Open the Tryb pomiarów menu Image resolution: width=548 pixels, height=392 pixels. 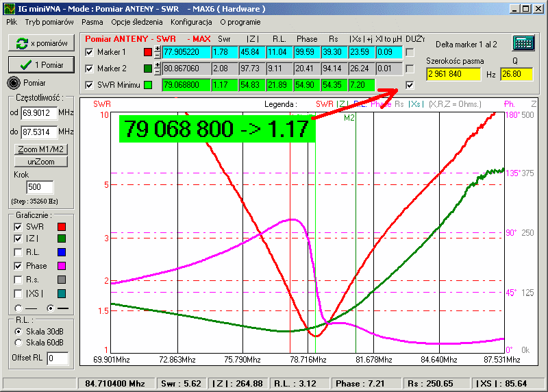click(49, 22)
